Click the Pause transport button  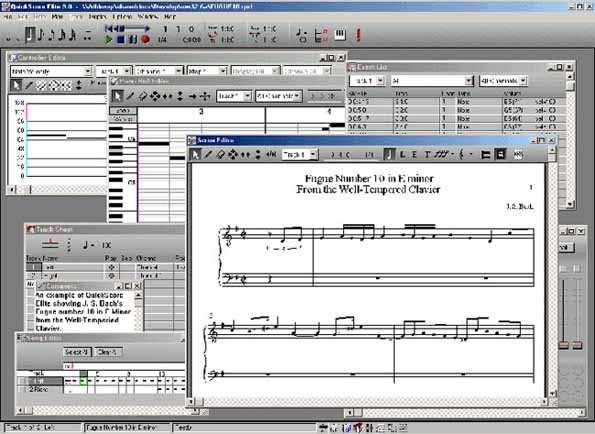coord(133,39)
